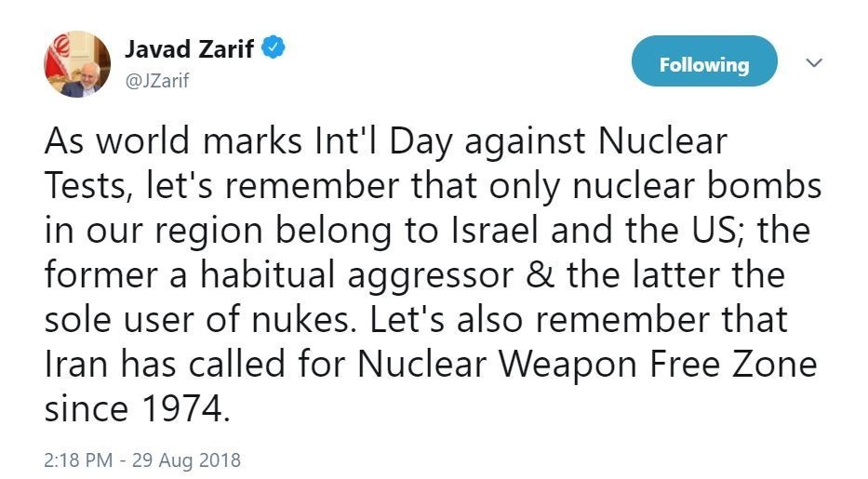The image size is (868, 479).
Task: Click the word 'Israel' in the tweet
Action: (494, 230)
